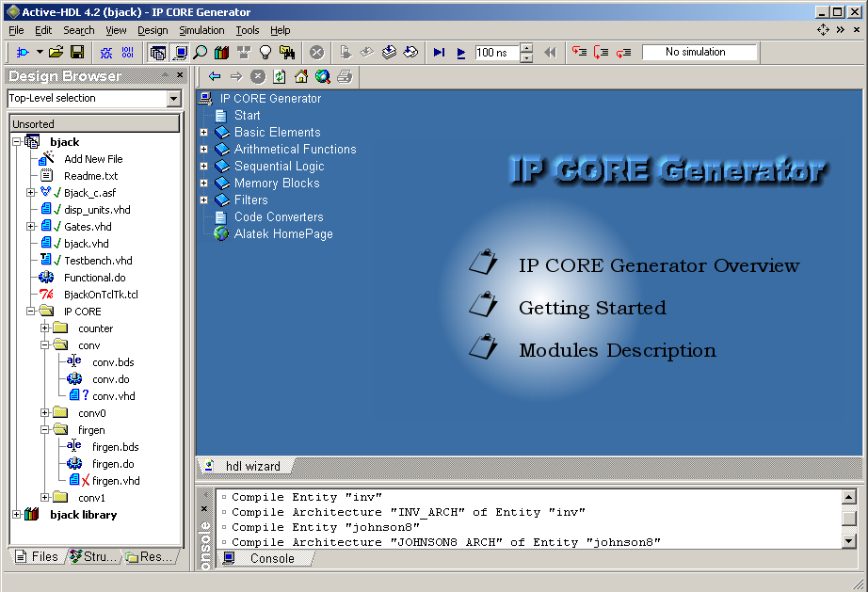Switch to the Resources tab
Viewport: 868px width, 592px height.
tap(151, 556)
